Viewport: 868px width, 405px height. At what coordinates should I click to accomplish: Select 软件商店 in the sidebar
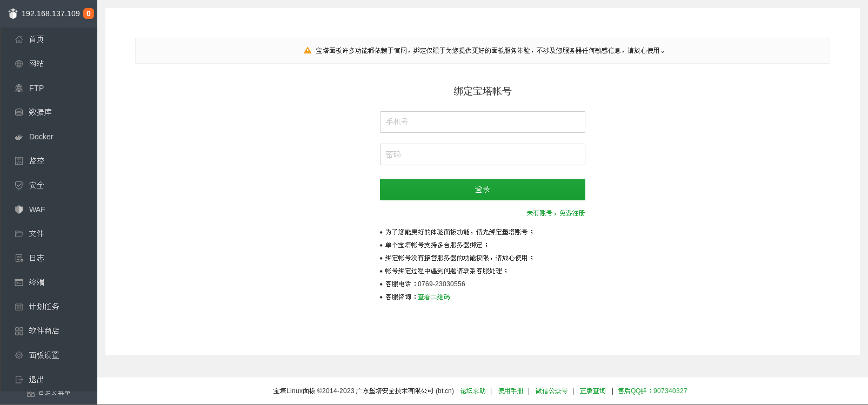49,331
